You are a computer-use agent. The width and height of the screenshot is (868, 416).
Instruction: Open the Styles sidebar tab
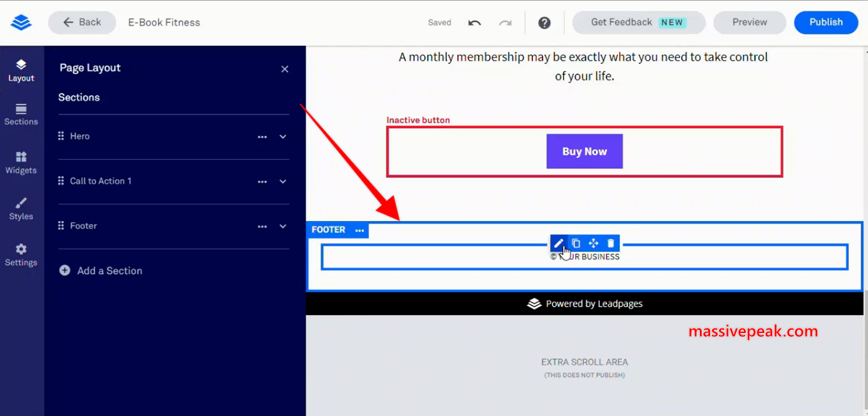[x=21, y=209]
